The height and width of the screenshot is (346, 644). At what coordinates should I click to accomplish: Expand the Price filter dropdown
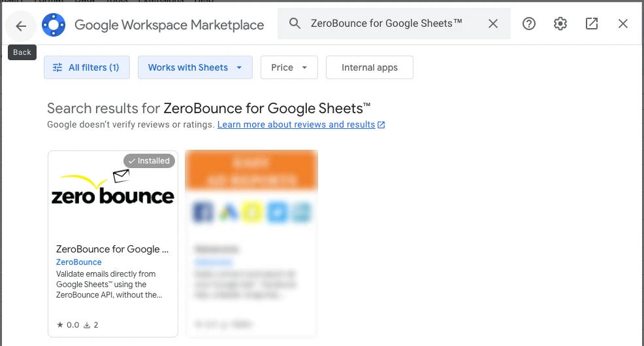(x=289, y=67)
